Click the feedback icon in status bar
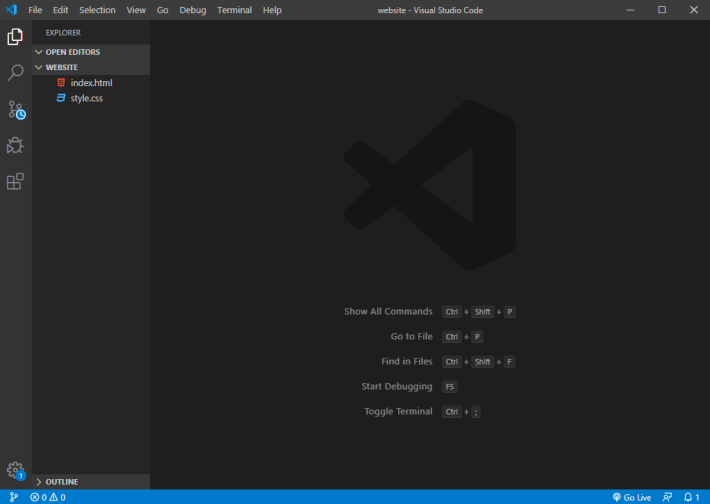This screenshot has height=504, width=710. [667, 497]
